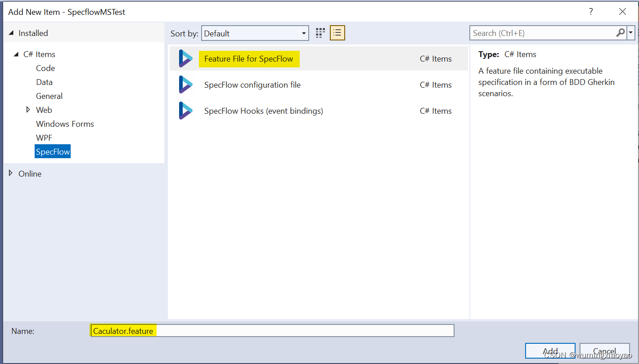Viewport: 639px width, 364px height.
Task: Switch to list view
Action: [x=337, y=32]
